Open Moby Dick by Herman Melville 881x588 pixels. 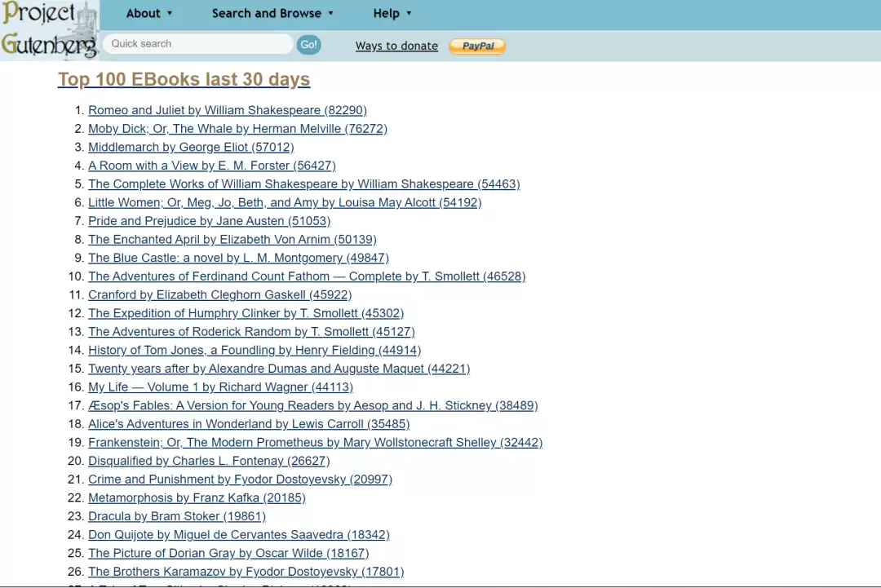(237, 129)
